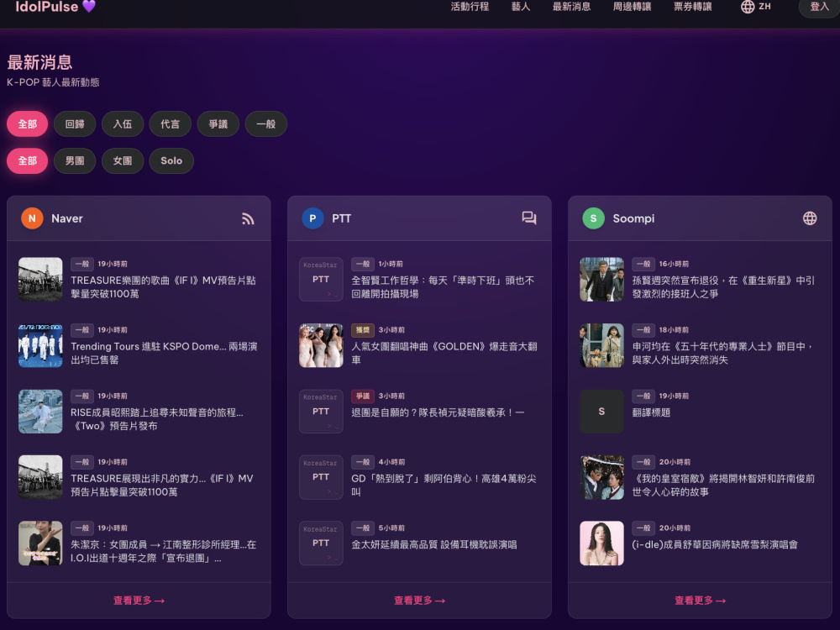Viewport: 840px width, 630px height.
Task: Open 《我的皇室宿敵》將揭開林智妍 headline
Action: (x=723, y=485)
